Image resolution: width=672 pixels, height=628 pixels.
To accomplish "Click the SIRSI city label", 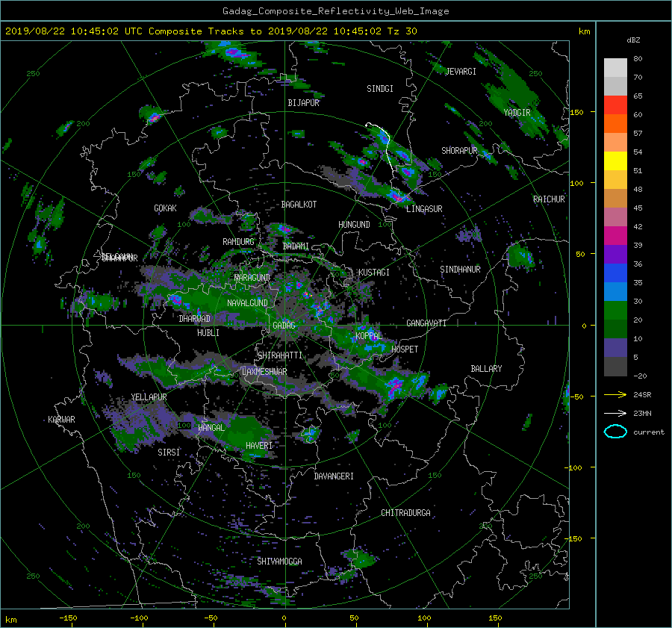I will [x=169, y=453].
